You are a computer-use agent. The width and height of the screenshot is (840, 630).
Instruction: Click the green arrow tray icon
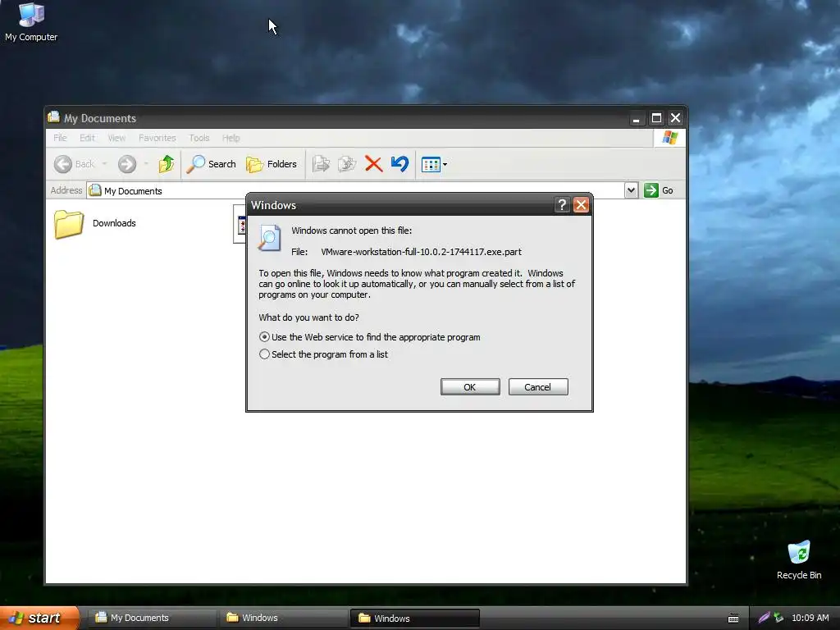pos(779,618)
